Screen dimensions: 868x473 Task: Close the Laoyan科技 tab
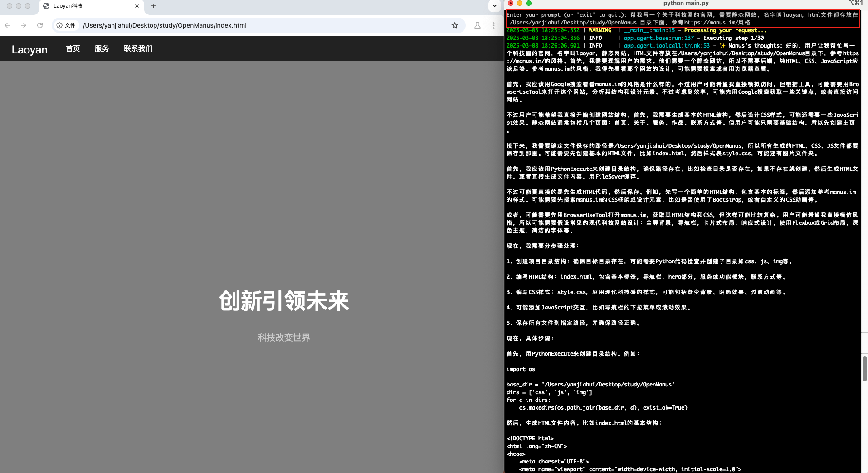137,6
